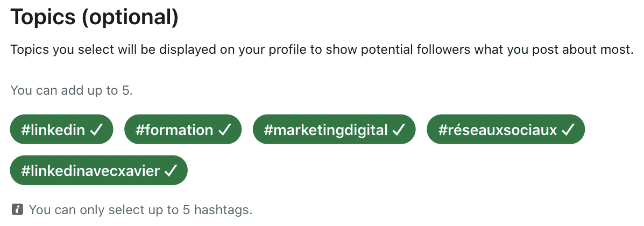The width and height of the screenshot is (644, 226).
Task: Click the word "optional" in the heading
Action: [x=130, y=17]
